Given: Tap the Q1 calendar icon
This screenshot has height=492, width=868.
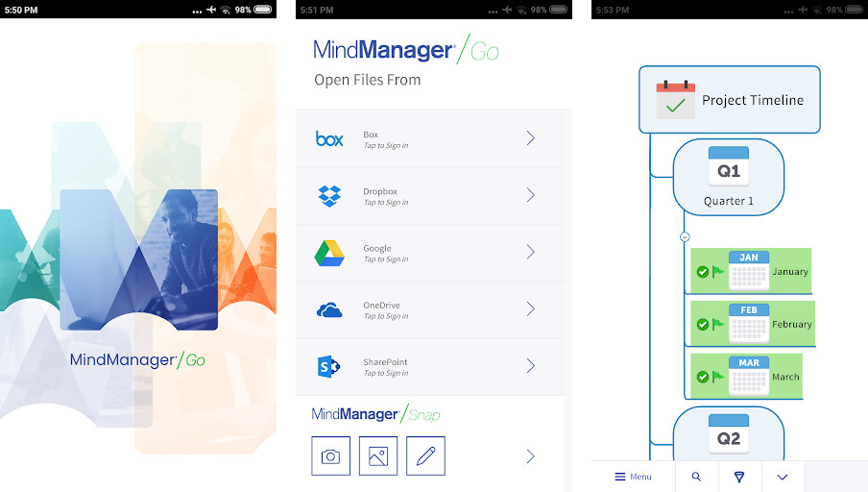Looking at the screenshot, I should (x=729, y=167).
